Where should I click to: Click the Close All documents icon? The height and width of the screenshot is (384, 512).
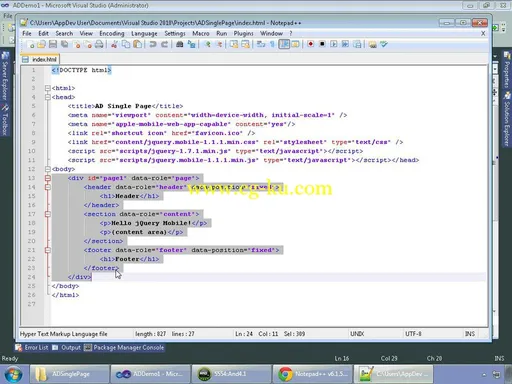88,44
